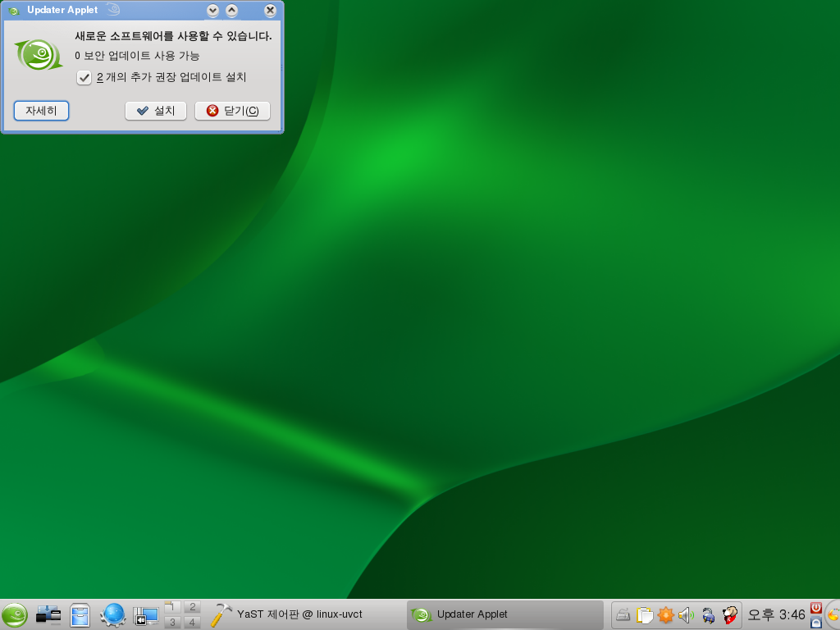Switch to virtual desktop 2
840x630 pixels.
pyautogui.click(x=192, y=607)
